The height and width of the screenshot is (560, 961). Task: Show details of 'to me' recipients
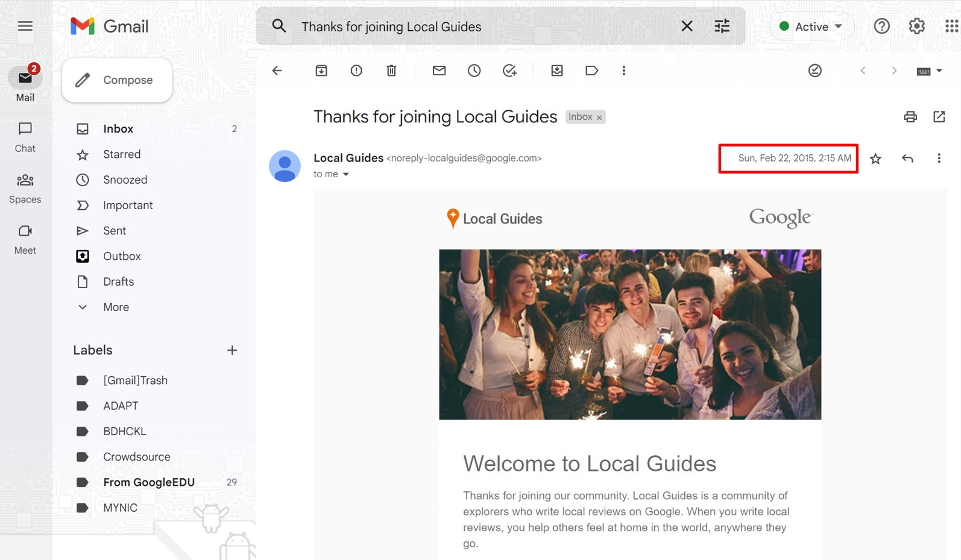click(x=345, y=174)
